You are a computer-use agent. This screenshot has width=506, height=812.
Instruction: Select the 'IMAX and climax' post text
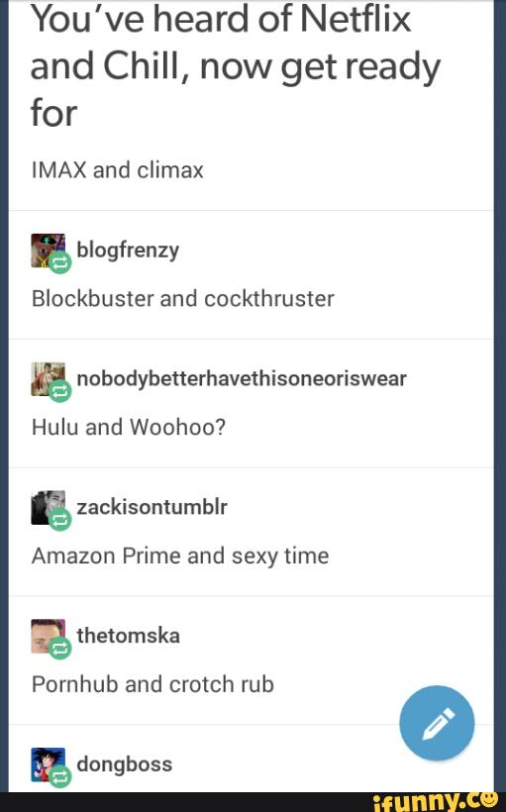point(118,170)
